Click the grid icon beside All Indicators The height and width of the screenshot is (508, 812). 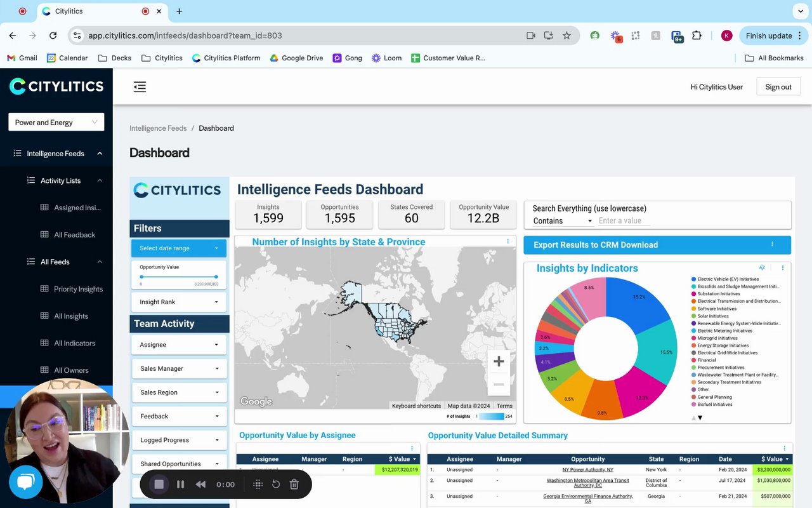tap(44, 343)
